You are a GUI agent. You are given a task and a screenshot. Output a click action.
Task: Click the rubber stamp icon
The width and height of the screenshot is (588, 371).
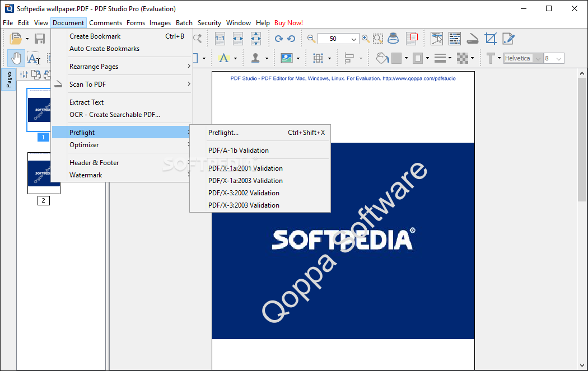(x=255, y=58)
